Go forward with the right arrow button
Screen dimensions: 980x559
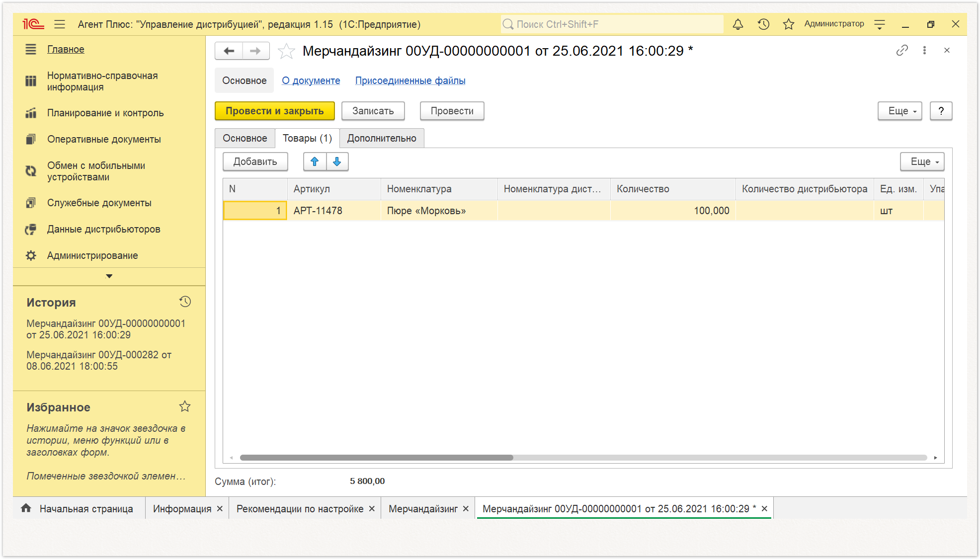pos(256,51)
